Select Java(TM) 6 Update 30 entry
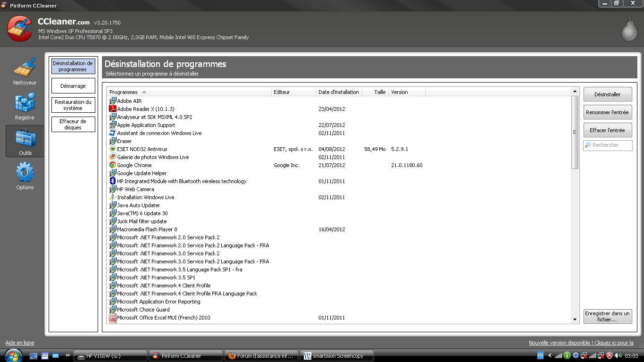The image size is (644, 362). 142,213
